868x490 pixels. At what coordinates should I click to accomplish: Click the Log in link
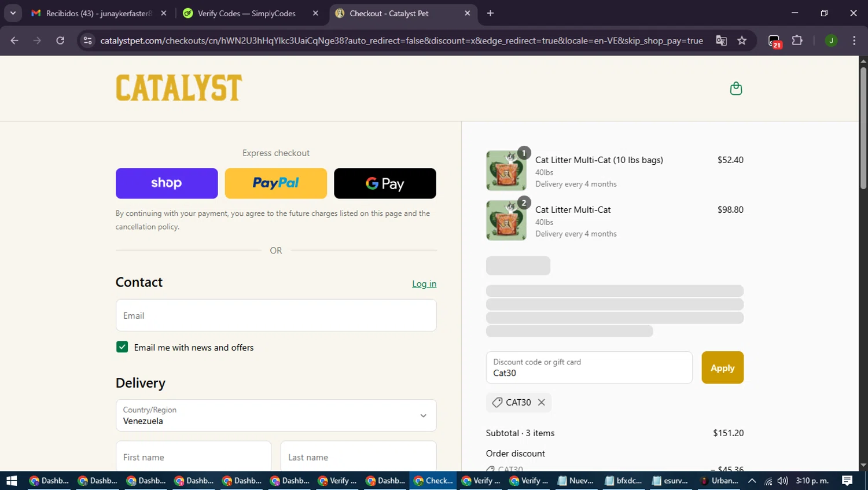pyautogui.click(x=424, y=283)
